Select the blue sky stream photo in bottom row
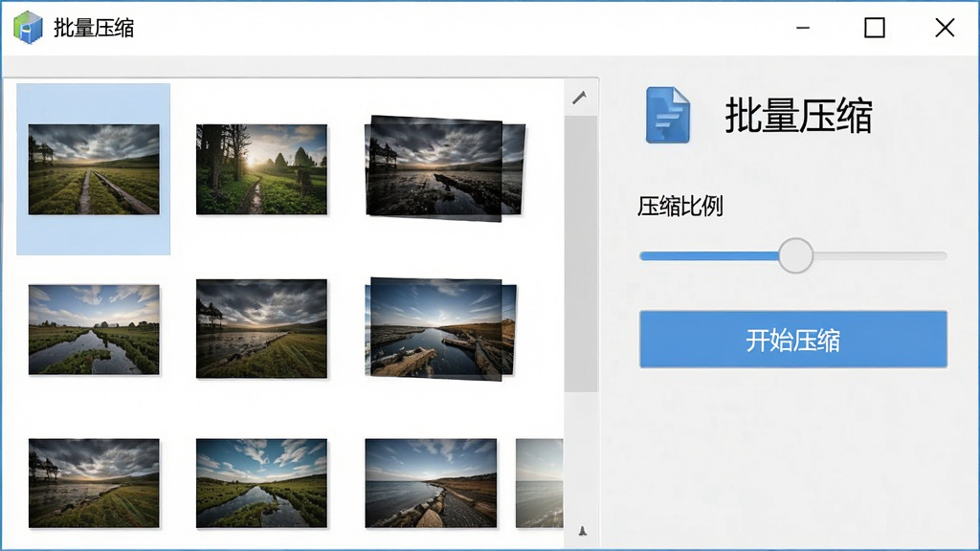This screenshot has height=551, width=980. coord(261,483)
